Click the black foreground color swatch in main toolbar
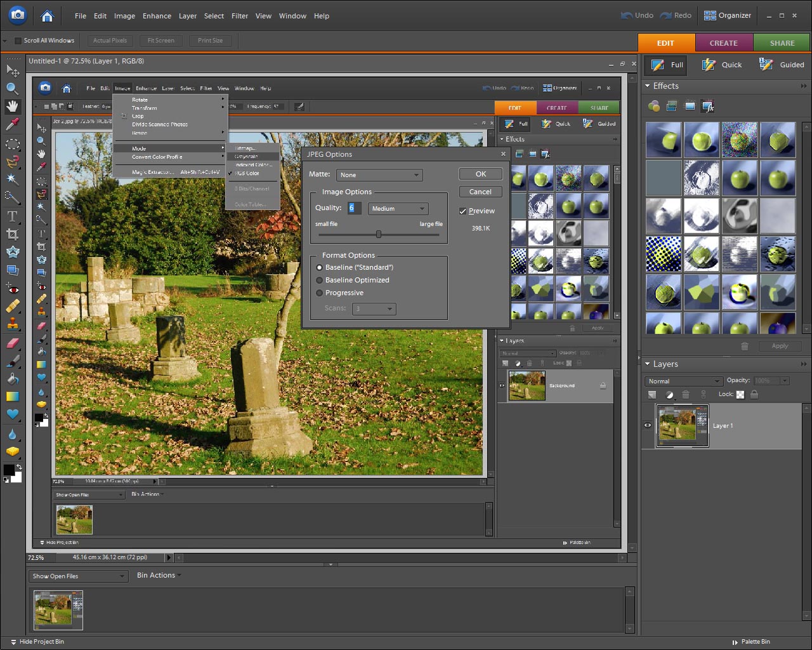 [9, 470]
